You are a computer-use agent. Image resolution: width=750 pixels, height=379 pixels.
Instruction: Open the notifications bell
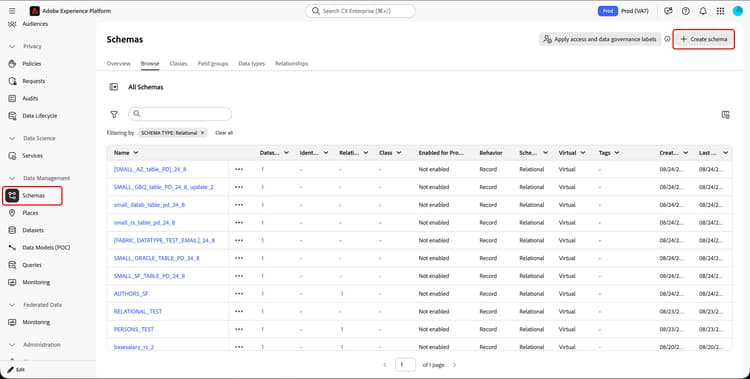(703, 11)
